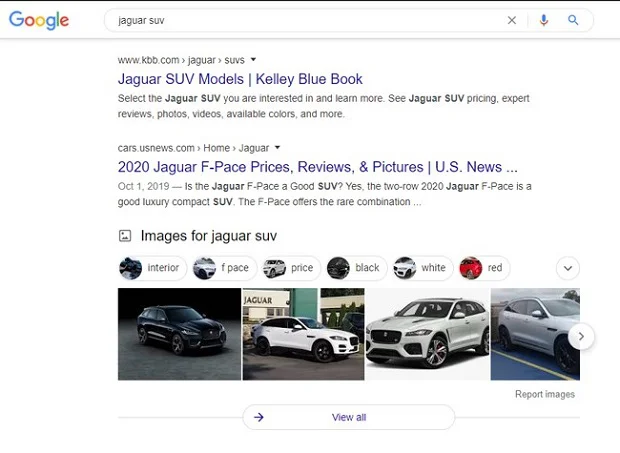The height and width of the screenshot is (453, 620).
Task: Open the white Jaguar SUV studio thumbnail
Action: pyautogui.click(x=427, y=334)
